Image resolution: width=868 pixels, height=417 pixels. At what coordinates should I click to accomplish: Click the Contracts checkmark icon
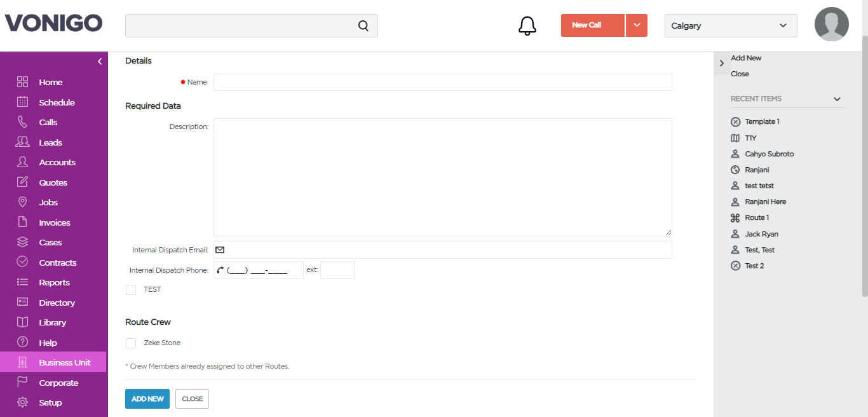point(22,262)
